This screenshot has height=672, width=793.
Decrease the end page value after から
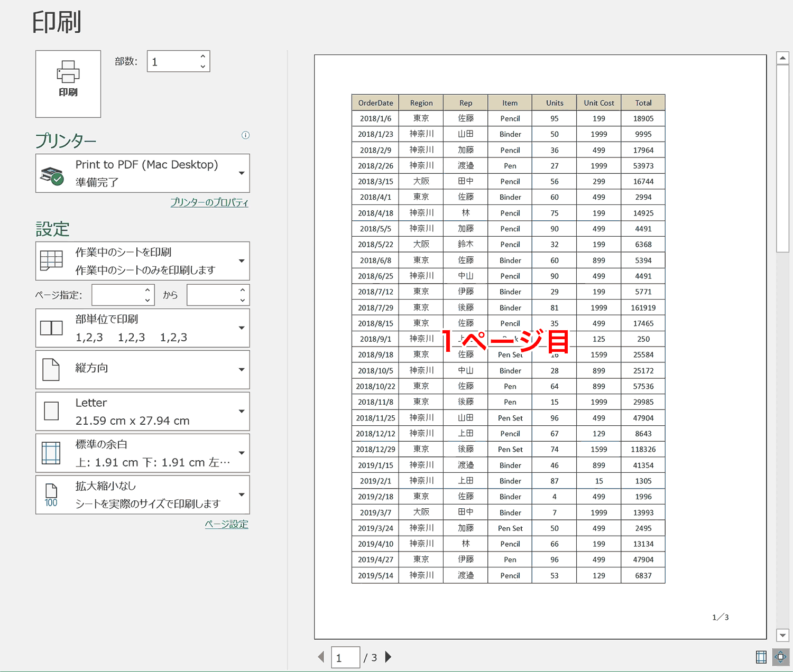click(x=243, y=300)
